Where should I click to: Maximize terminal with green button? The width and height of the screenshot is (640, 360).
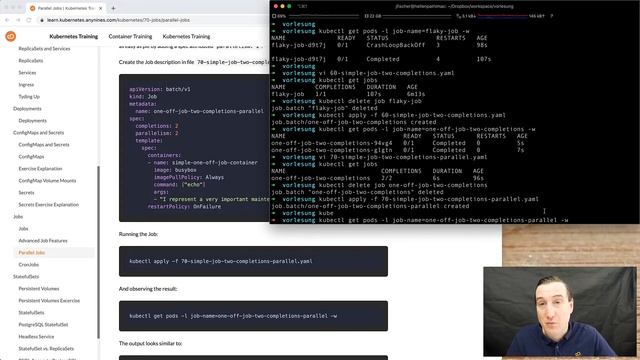coord(289,6)
